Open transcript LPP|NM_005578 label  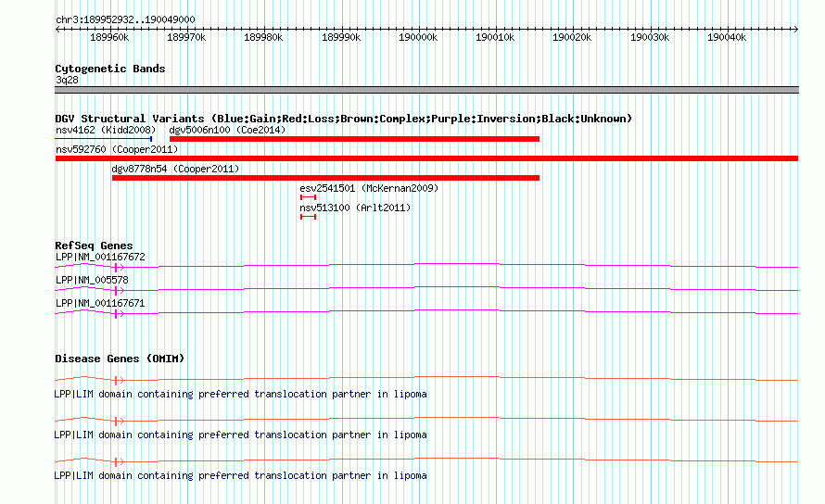(92, 281)
